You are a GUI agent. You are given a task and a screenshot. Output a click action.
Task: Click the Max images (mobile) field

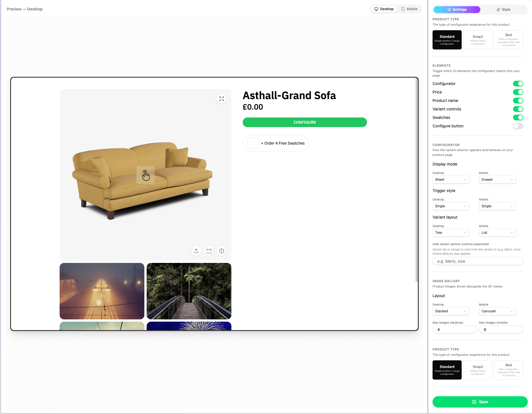point(501,330)
